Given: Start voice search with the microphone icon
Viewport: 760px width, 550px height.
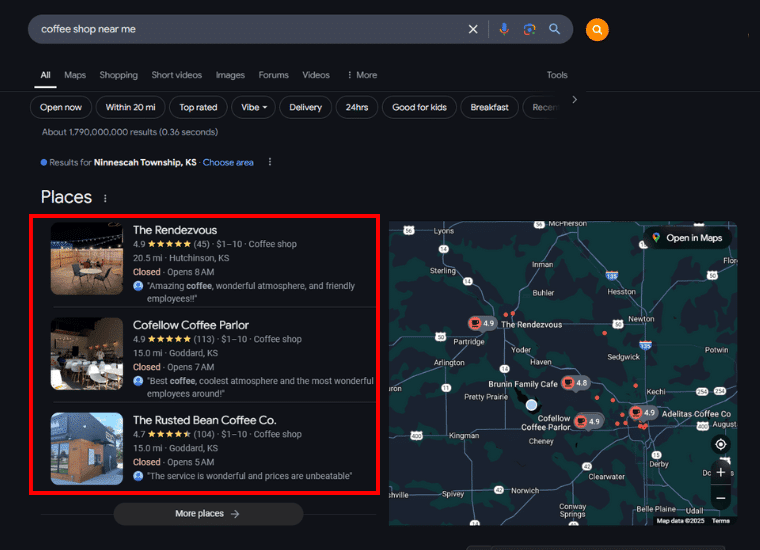Looking at the screenshot, I should point(504,29).
